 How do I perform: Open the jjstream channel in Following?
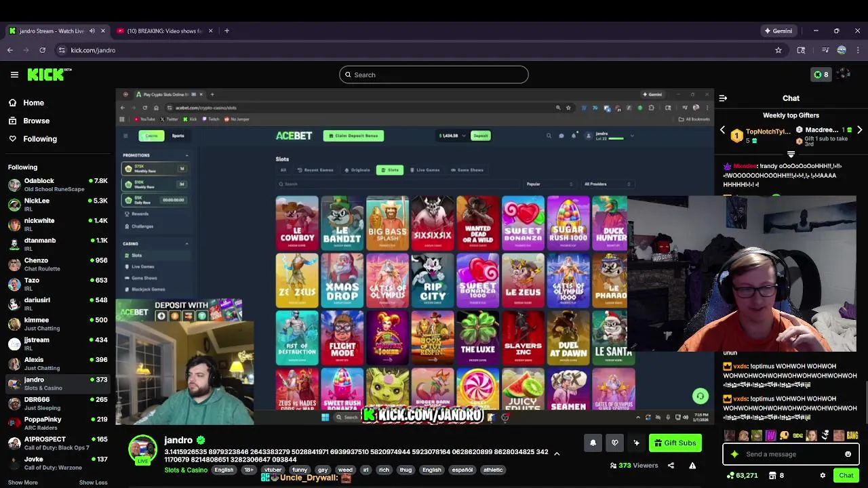(x=58, y=344)
